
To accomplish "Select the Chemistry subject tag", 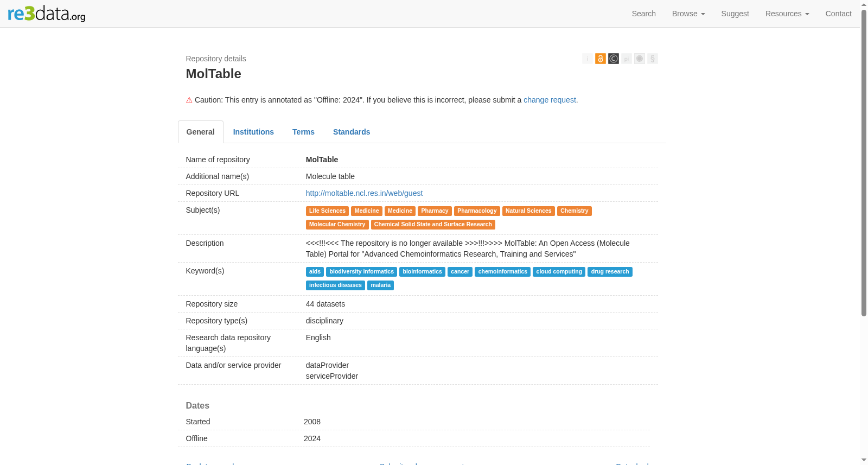I will tap(575, 211).
